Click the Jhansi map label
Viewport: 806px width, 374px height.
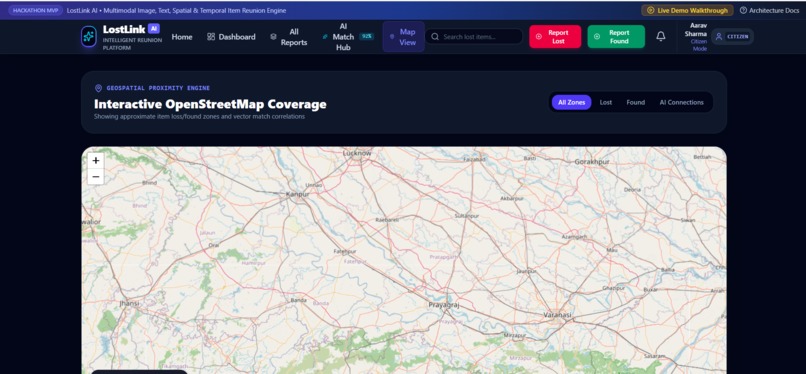coord(129,303)
